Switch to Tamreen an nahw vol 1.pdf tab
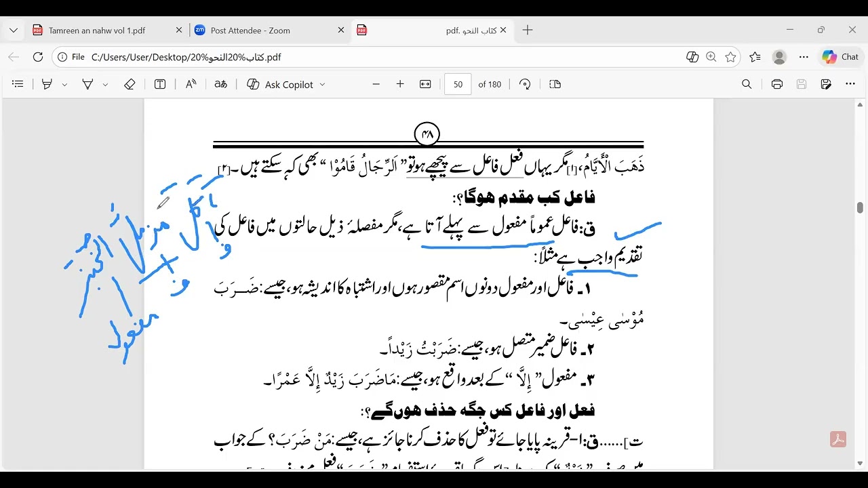 [x=97, y=30]
